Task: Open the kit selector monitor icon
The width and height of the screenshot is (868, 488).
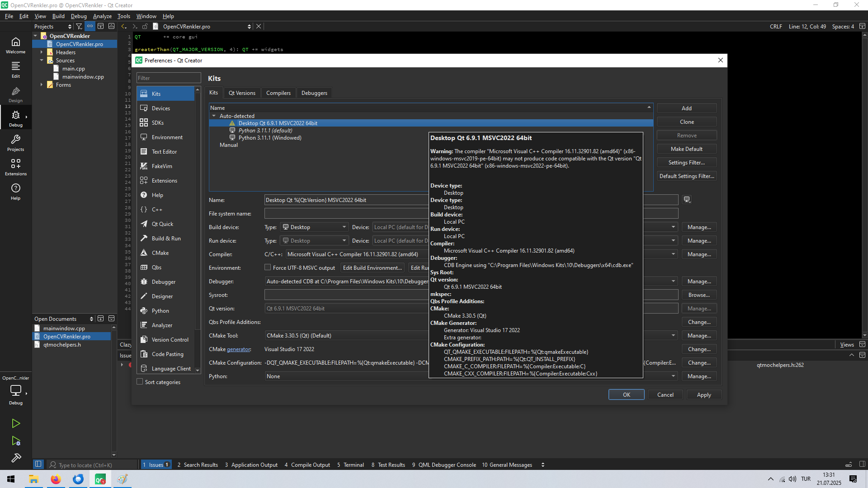Action: 16,391
